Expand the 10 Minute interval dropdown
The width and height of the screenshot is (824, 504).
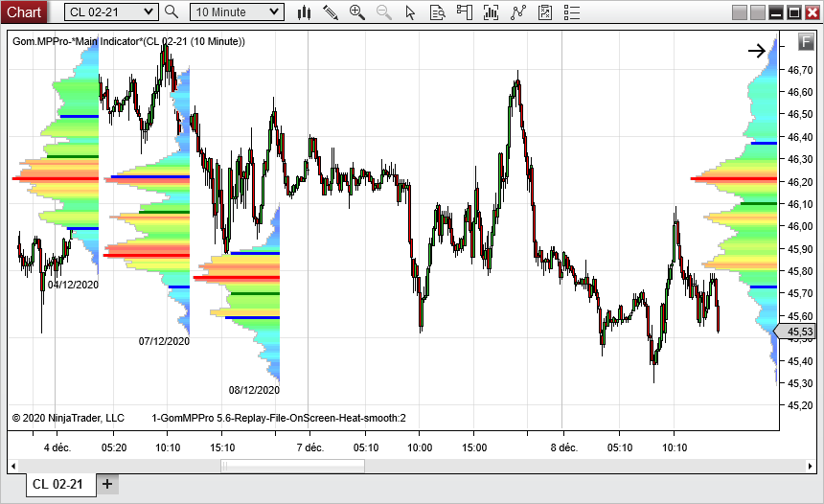(x=275, y=12)
